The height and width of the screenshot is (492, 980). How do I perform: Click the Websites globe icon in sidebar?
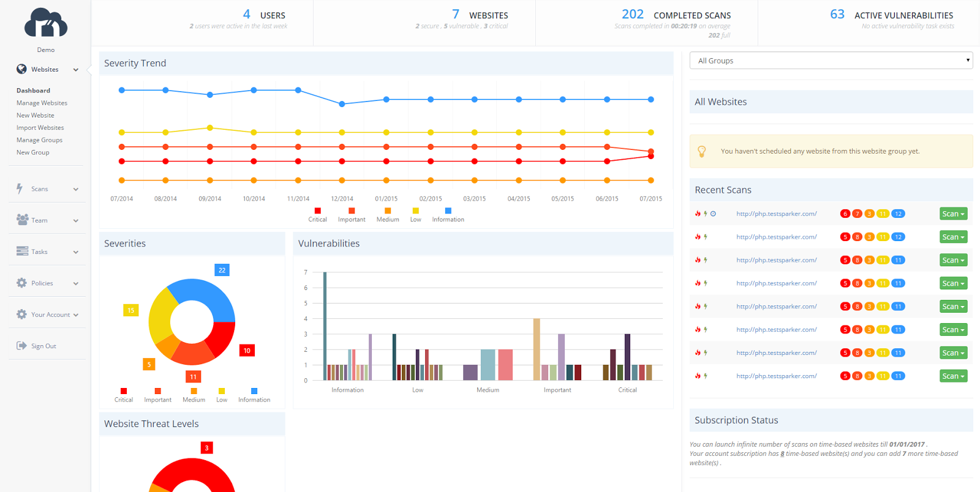coord(21,69)
